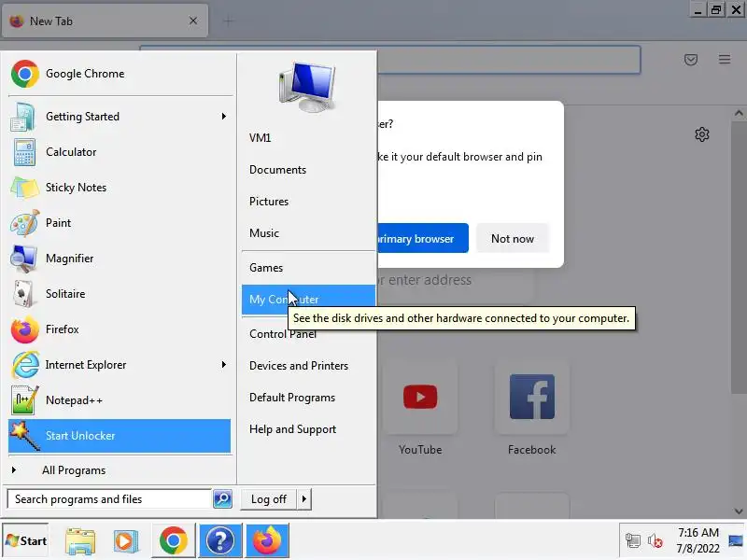Open Paint palette icon
Image resolution: width=747 pixels, height=560 pixels.
coord(25,223)
